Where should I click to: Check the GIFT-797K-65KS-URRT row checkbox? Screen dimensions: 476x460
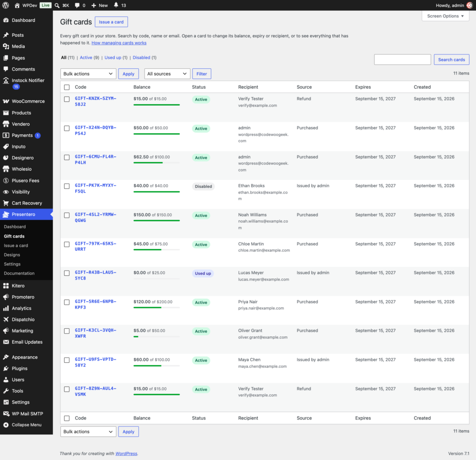pos(67,244)
